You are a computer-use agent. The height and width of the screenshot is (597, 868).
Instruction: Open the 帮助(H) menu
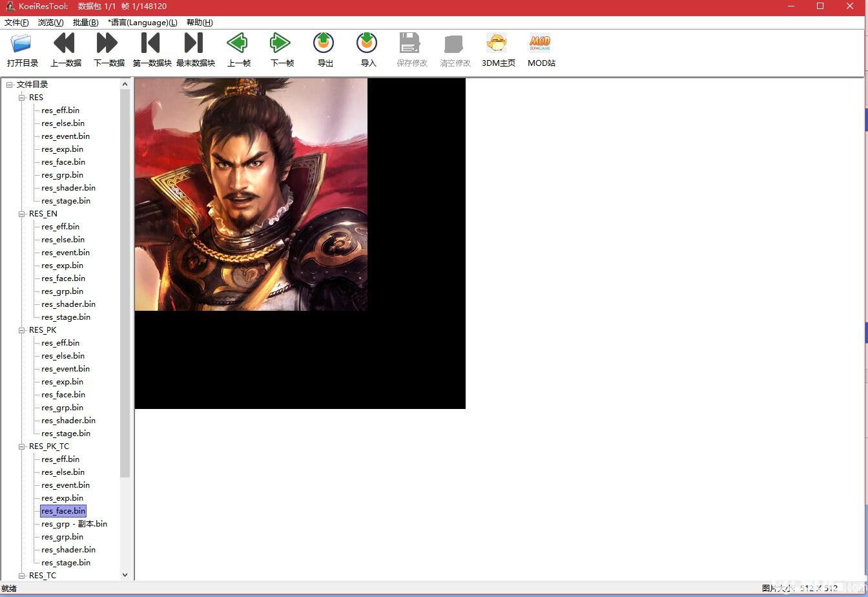[x=200, y=23]
